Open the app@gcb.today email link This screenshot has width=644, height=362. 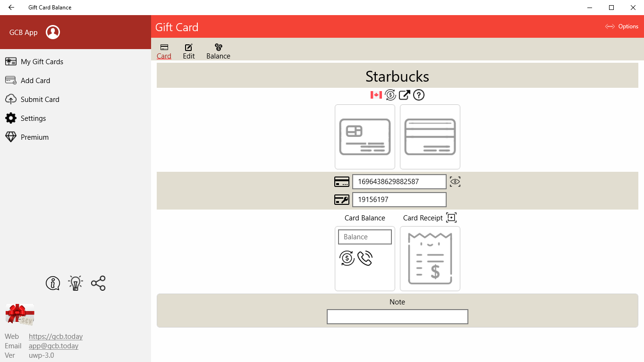[x=53, y=346]
